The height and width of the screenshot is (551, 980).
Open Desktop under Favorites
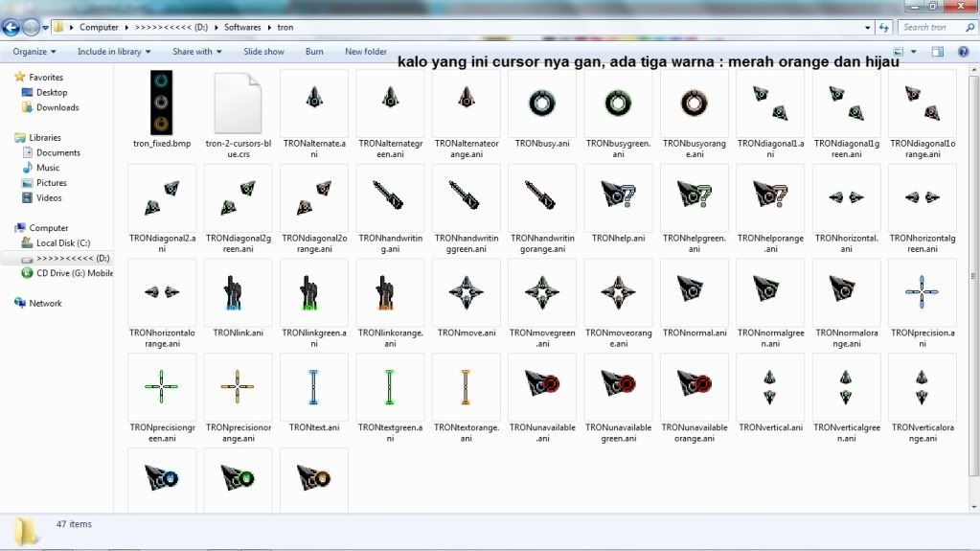[51, 92]
